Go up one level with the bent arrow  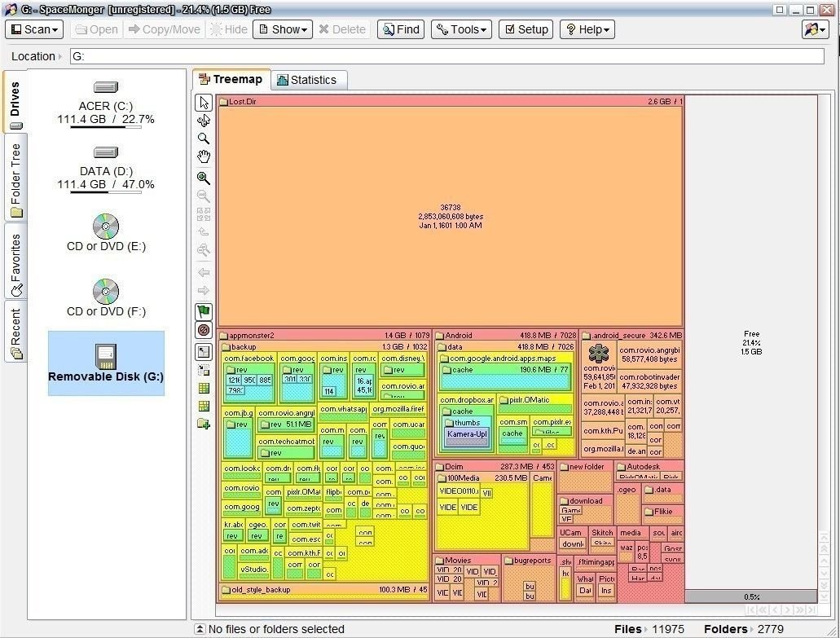(204, 232)
